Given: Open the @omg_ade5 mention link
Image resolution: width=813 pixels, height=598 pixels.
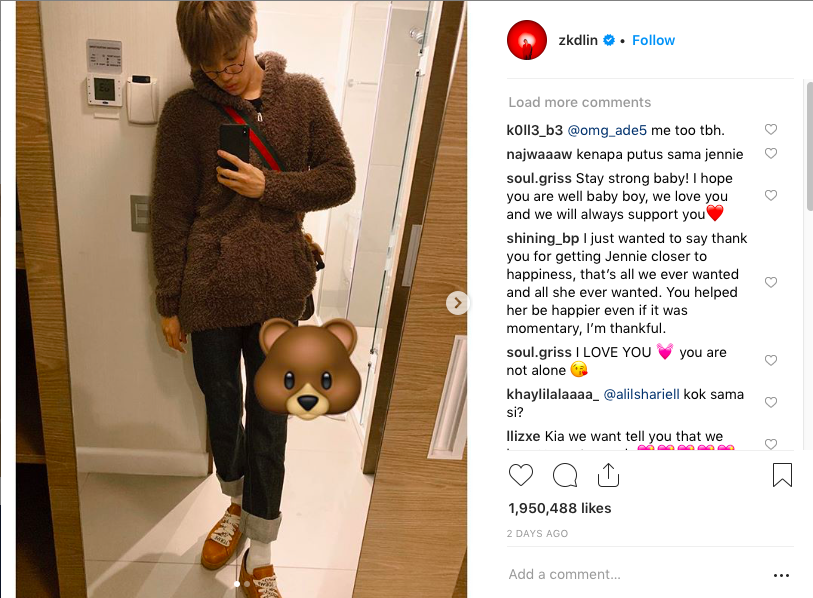Looking at the screenshot, I should point(607,130).
